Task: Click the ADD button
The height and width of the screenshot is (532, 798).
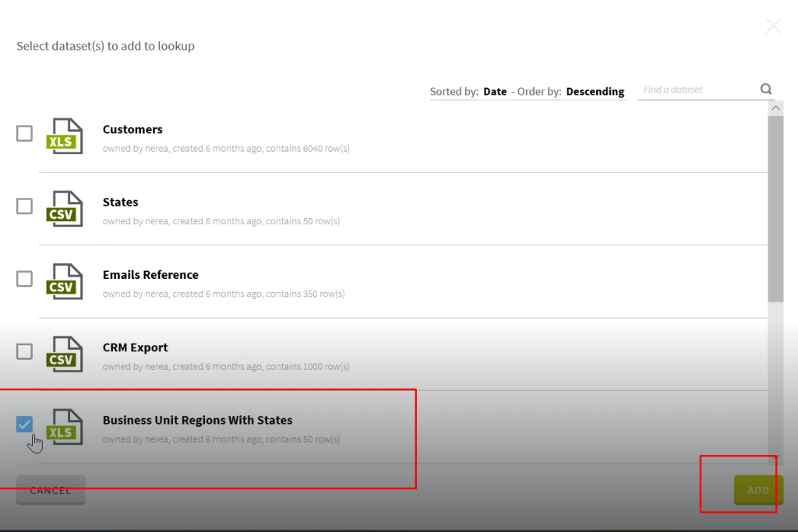Action: (758, 490)
